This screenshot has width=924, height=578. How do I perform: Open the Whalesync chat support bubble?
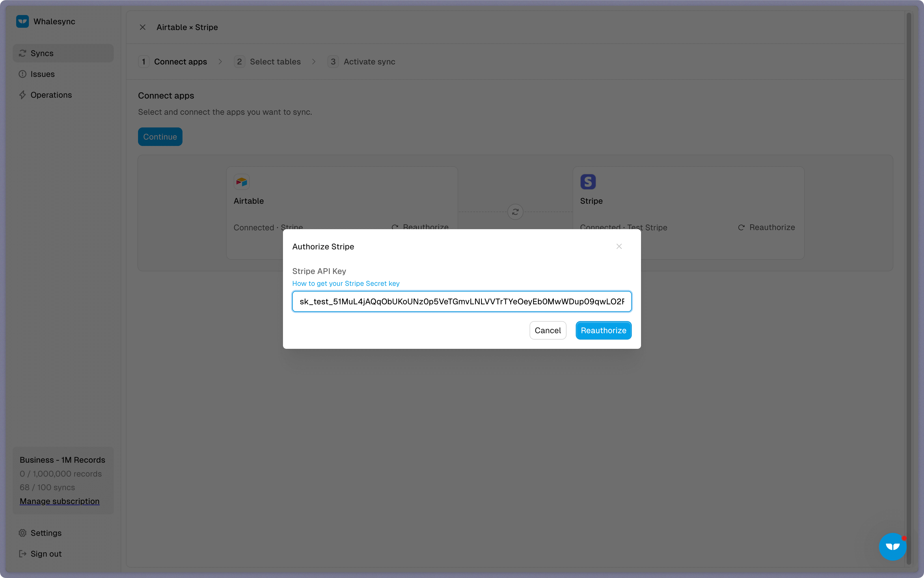click(x=893, y=547)
